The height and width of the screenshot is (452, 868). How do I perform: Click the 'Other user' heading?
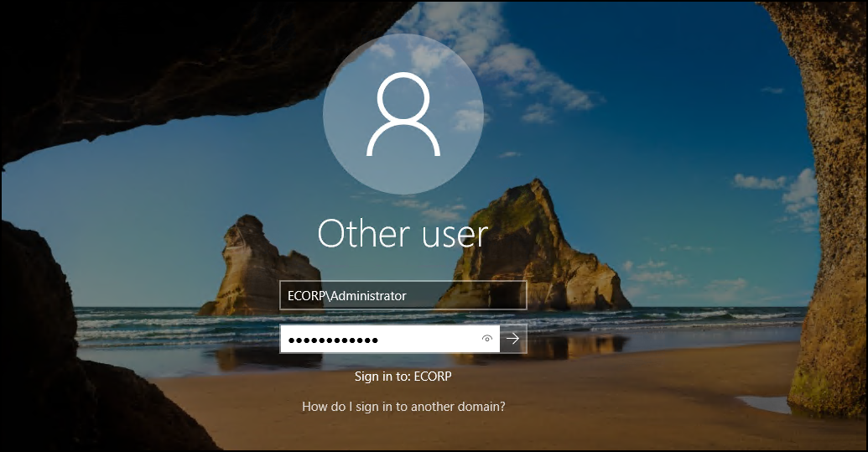pyautogui.click(x=403, y=233)
